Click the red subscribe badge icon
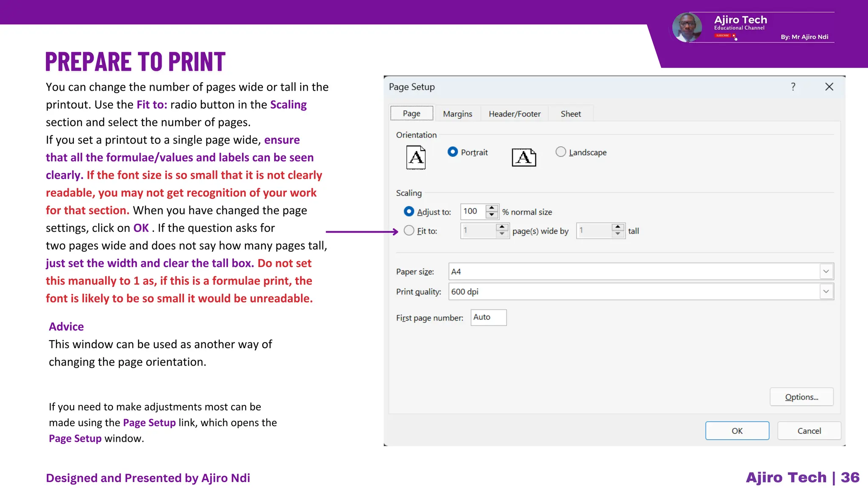Image resolution: width=868 pixels, height=488 pixels. 723,36
